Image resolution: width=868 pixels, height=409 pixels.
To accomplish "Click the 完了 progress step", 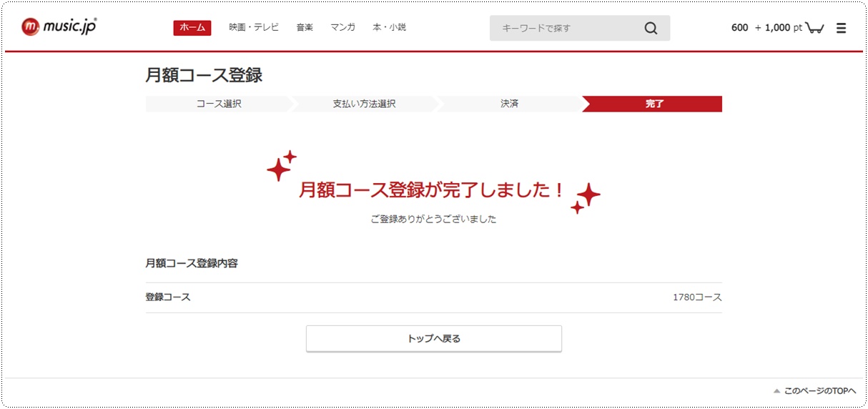I will (654, 104).
